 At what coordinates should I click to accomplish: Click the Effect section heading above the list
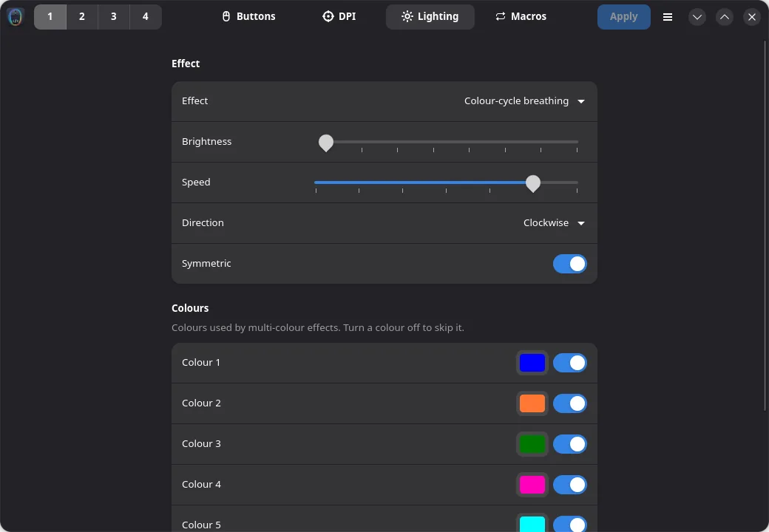(186, 64)
